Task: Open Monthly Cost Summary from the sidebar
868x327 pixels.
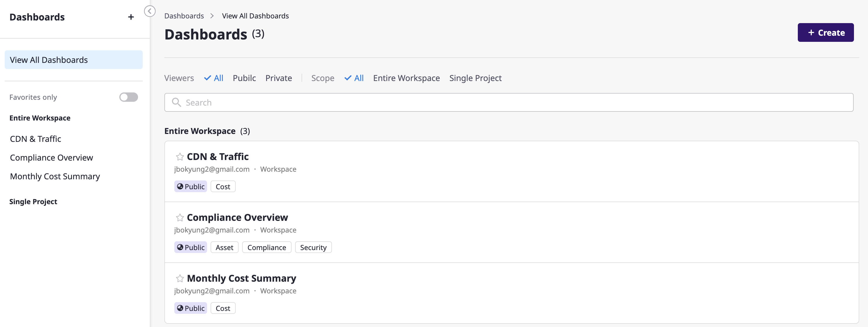Action: [x=55, y=176]
